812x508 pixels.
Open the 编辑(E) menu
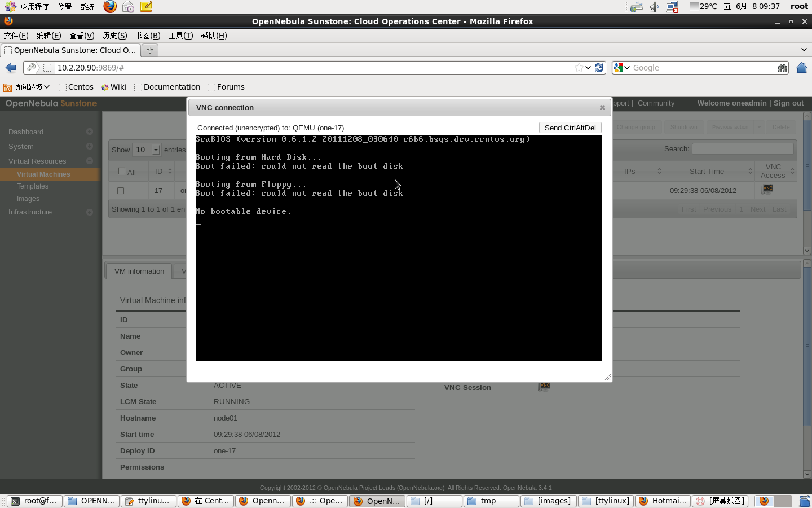pyautogui.click(x=48, y=36)
